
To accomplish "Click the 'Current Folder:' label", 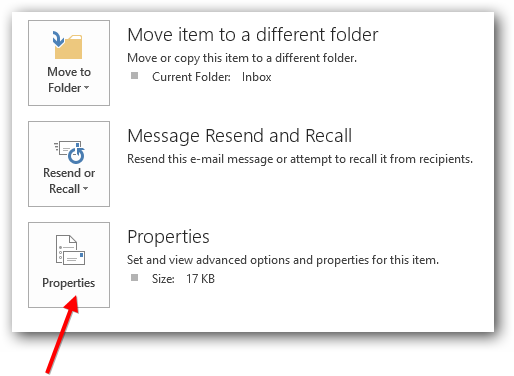I will [191, 77].
